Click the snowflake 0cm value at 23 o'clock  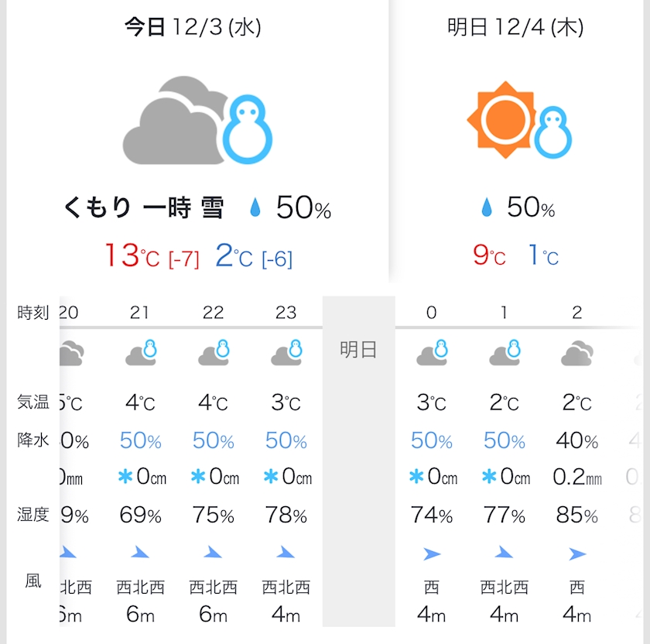pos(288,477)
